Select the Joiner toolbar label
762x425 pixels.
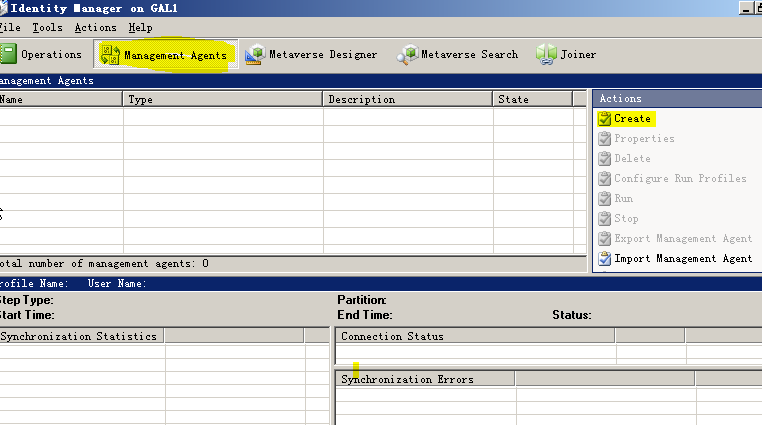578,54
